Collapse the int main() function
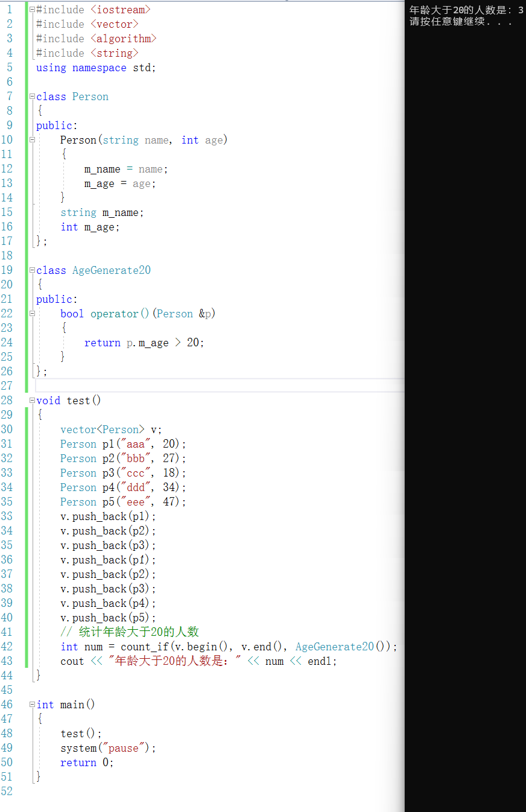 coord(32,705)
